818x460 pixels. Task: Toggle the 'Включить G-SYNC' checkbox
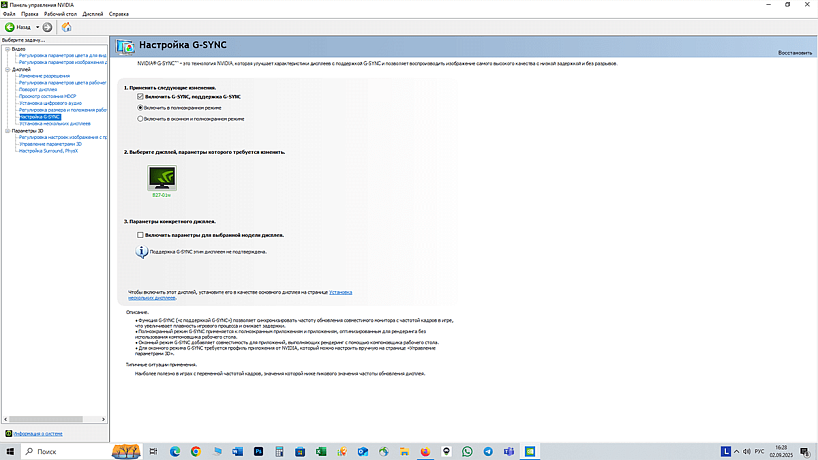click(141, 96)
